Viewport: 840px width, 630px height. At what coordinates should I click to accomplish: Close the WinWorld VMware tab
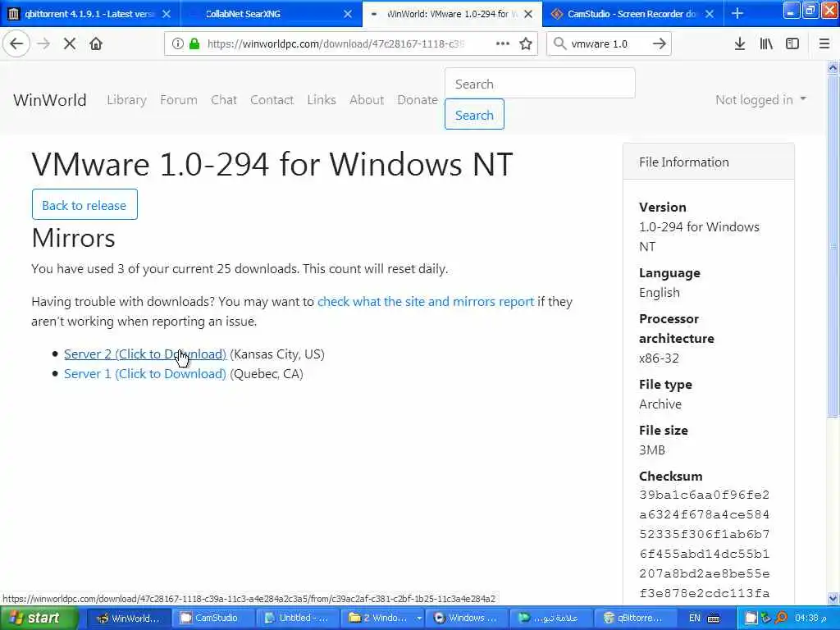pyautogui.click(x=528, y=14)
